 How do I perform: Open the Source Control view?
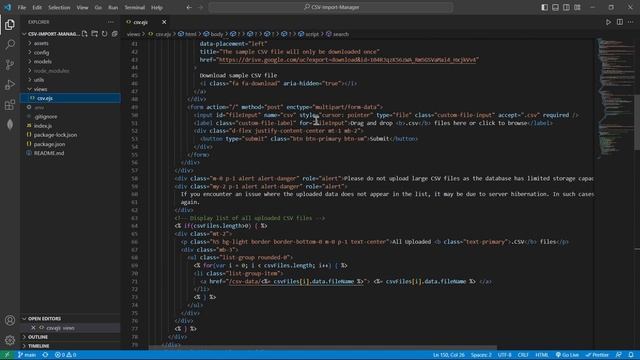pos(10,64)
